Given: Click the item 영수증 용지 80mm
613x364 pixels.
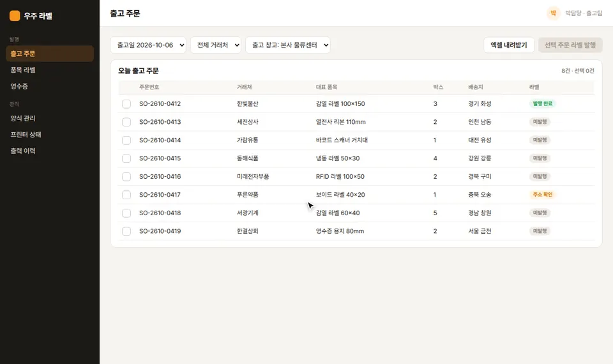Looking at the screenshot, I should (340, 231).
